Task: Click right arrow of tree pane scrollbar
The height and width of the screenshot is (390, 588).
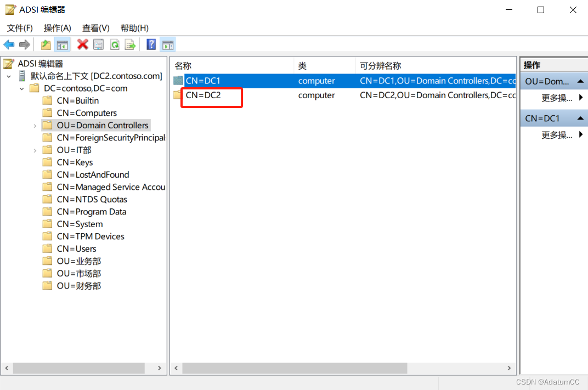Action: pos(160,368)
